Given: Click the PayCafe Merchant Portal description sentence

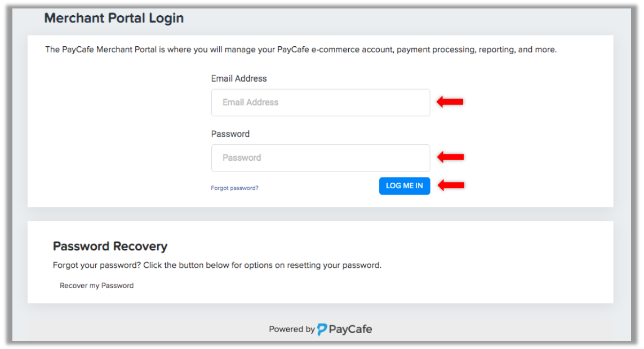Looking at the screenshot, I should coord(301,50).
